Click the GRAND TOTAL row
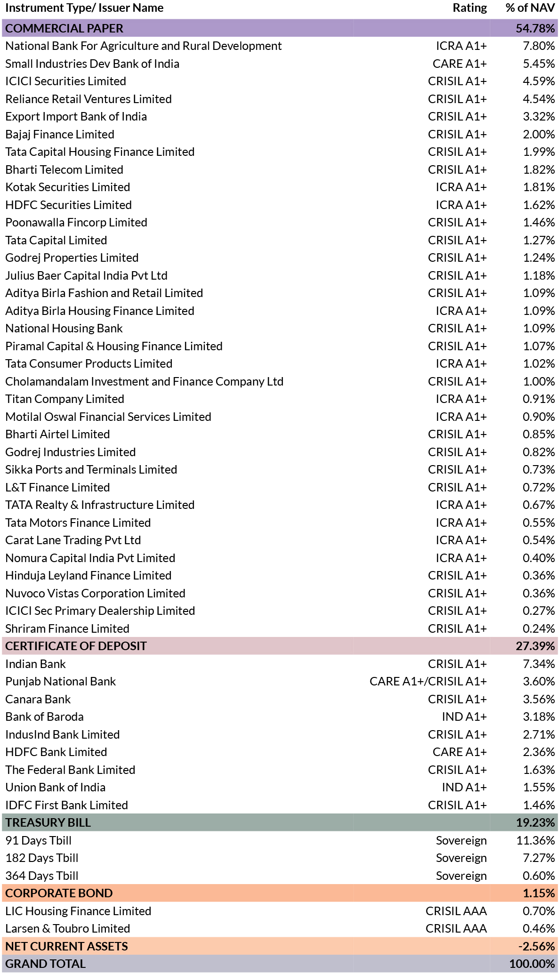The image size is (560, 974). pyautogui.click(x=280, y=964)
